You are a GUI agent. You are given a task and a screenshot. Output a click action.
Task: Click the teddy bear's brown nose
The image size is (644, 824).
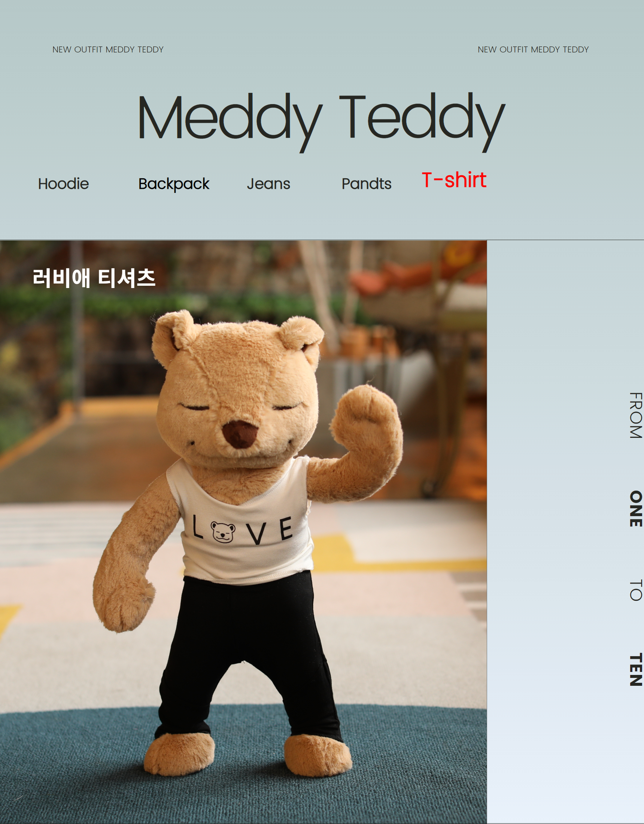click(240, 434)
